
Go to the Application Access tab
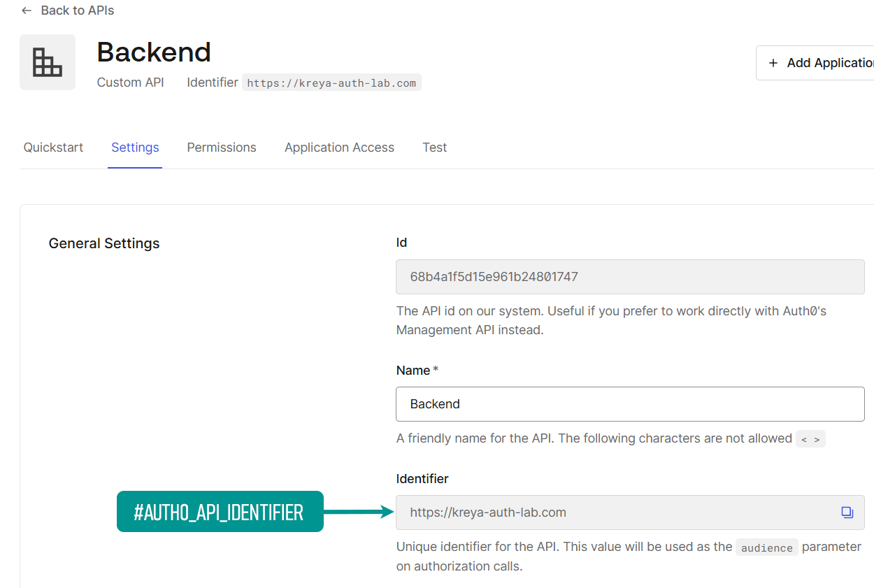(x=339, y=148)
